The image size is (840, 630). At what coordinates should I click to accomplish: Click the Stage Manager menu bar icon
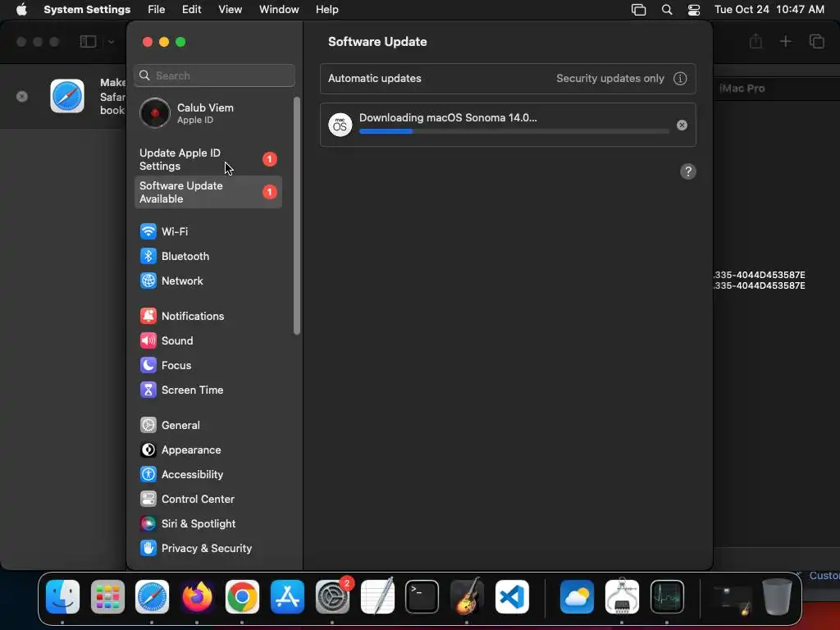638,10
